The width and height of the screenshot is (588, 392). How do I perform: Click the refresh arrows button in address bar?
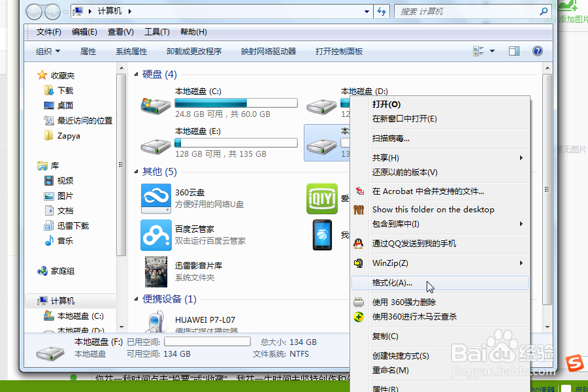click(x=382, y=12)
